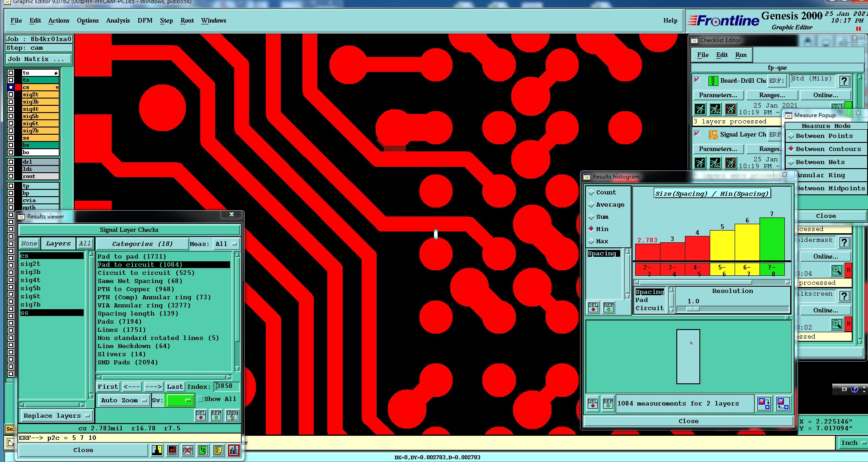
Task: Click the yellow report notes icon in Results viewer
Action: [x=218, y=450]
